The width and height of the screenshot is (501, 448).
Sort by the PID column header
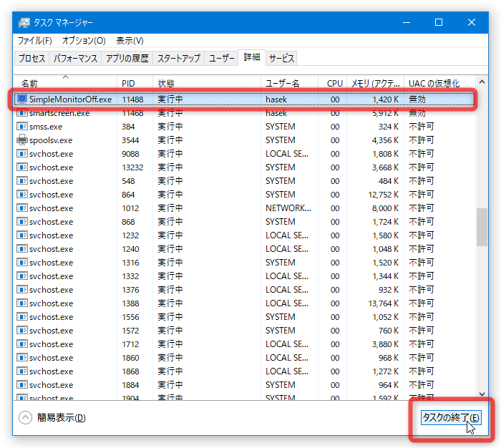coord(135,83)
